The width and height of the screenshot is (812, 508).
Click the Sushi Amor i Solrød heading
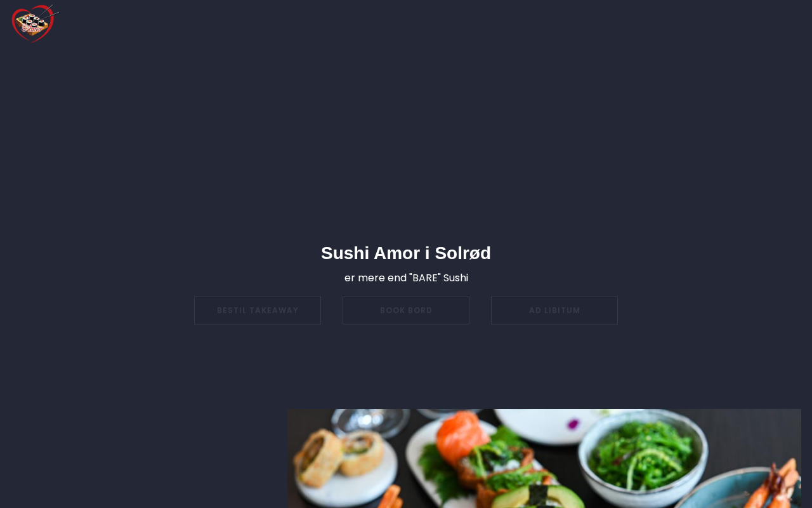coord(406,253)
